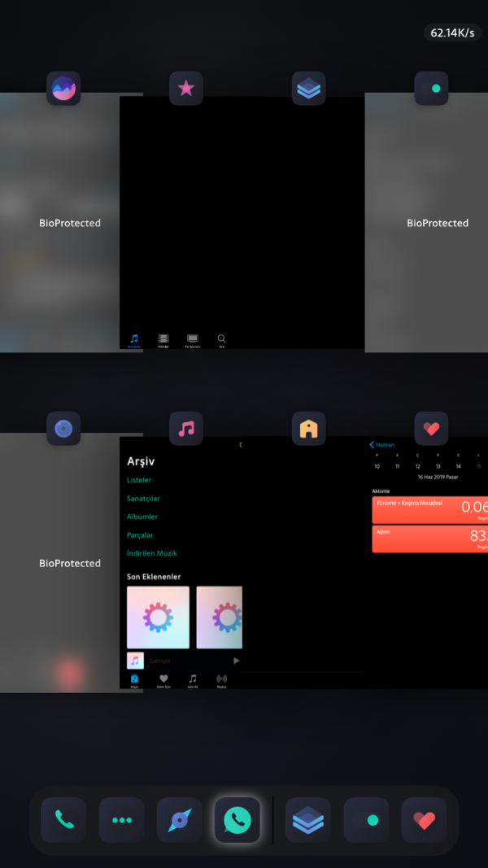Select Ara search tab in iTunes Store card
Viewport: 488px width, 868px height.
pos(221,341)
